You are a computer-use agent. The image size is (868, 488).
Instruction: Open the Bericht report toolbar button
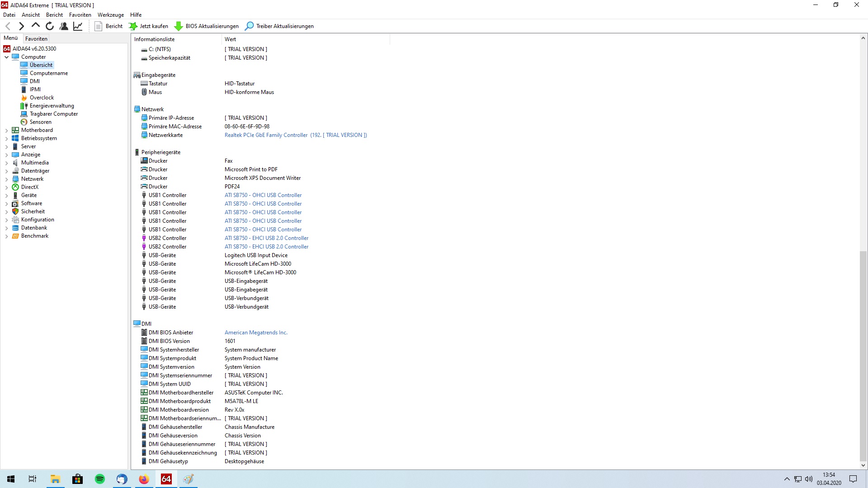108,26
